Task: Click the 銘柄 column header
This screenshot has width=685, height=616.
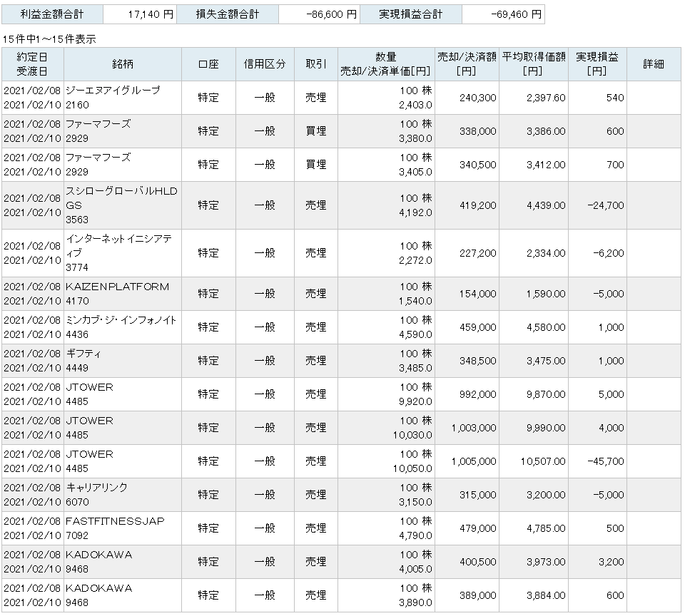Action: (122, 64)
